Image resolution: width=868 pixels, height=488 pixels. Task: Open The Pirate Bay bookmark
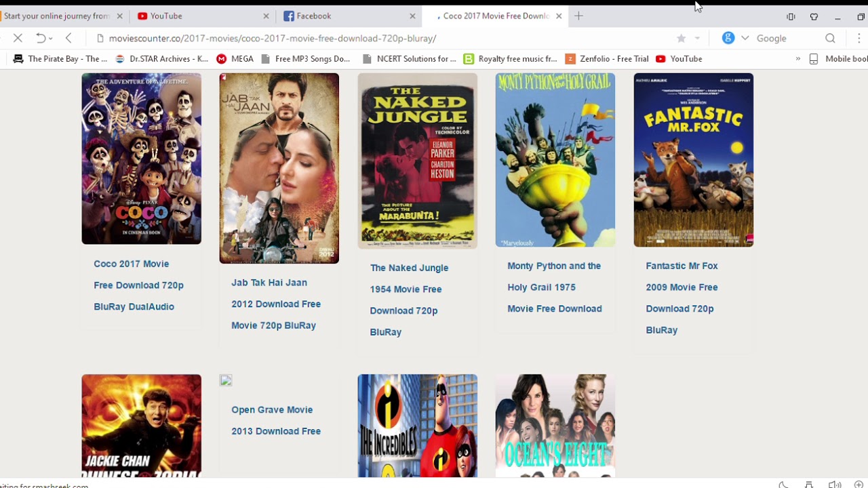60,59
